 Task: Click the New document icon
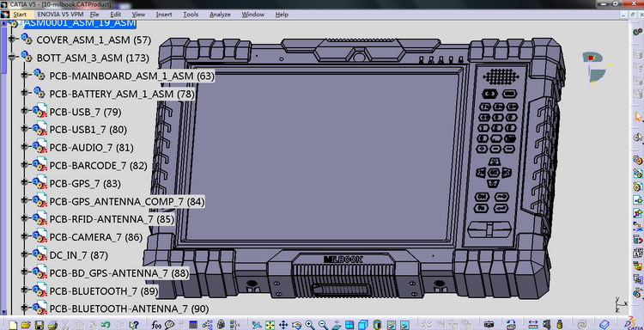point(13,325)
